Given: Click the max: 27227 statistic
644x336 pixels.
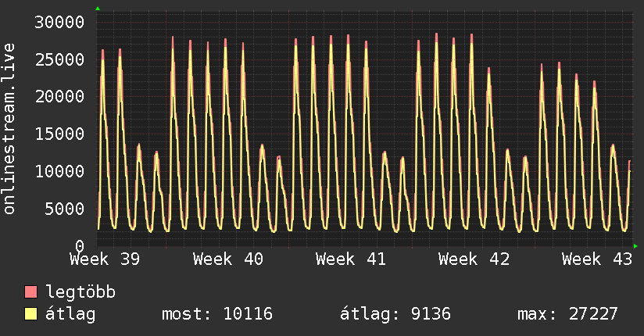Looking at the screenshot, I should tap(567, 314).
